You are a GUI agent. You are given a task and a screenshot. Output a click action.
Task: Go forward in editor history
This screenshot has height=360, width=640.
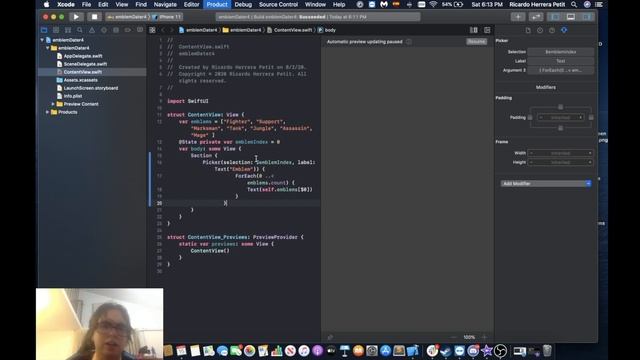click(x=171, y=30)
